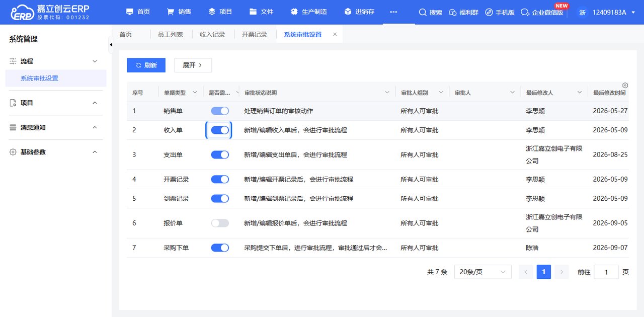Open the 企业微信版 option

coord(542,12)
